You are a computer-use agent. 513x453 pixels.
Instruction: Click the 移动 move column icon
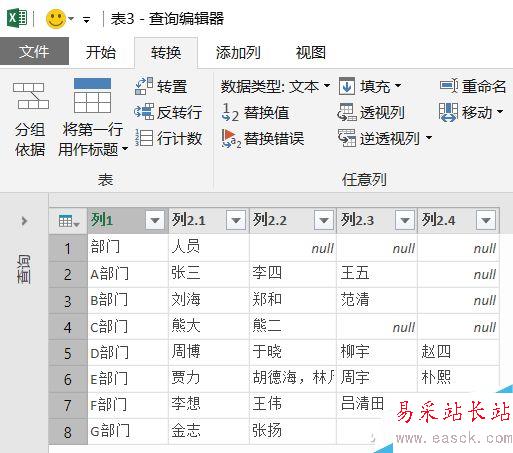(449, 112)
